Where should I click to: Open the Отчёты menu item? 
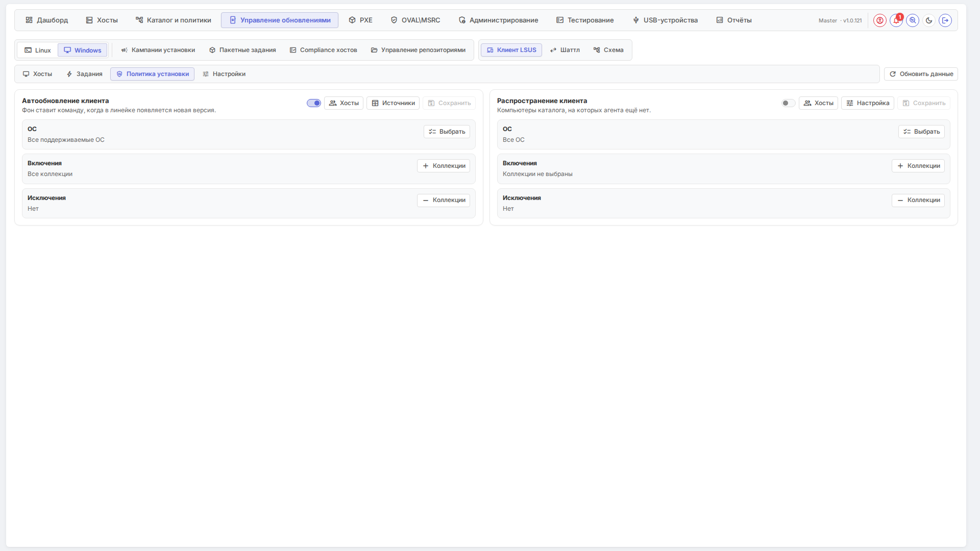[x=734, y=20]
